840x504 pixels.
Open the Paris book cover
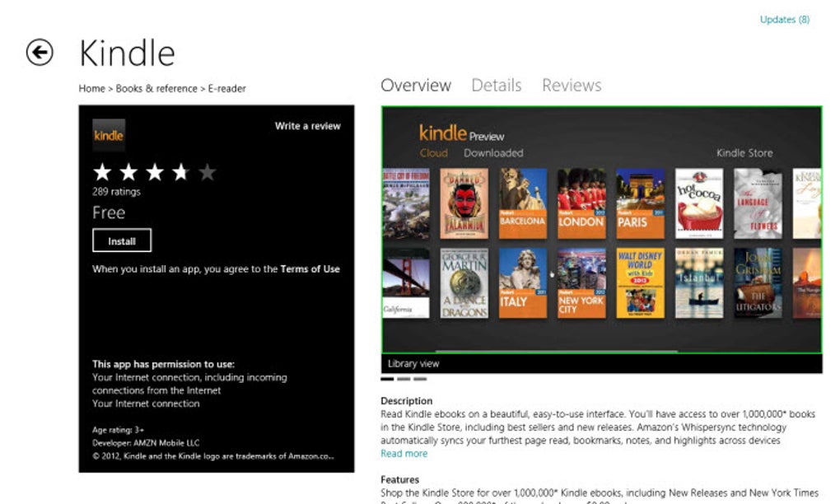click(640, 203)
